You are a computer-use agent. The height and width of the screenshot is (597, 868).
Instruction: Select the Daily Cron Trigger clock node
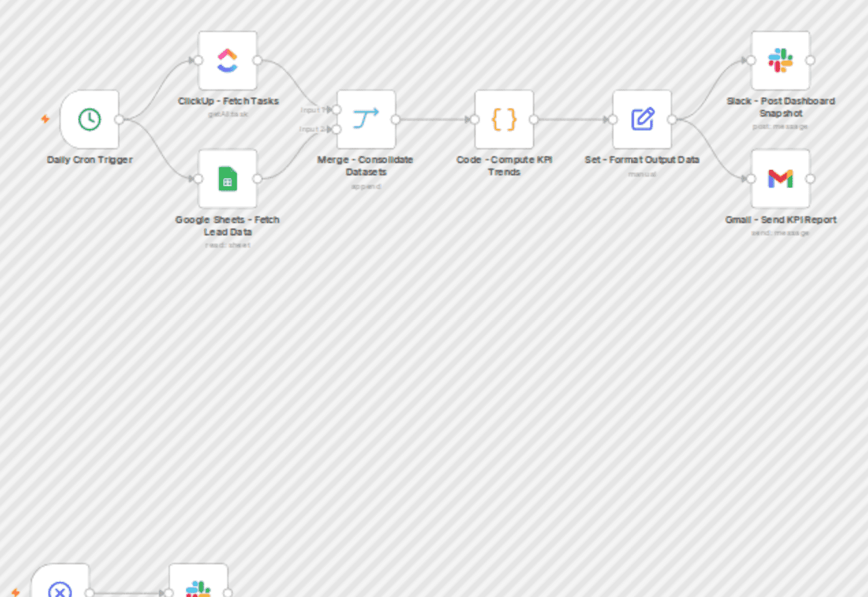point(89,119)
